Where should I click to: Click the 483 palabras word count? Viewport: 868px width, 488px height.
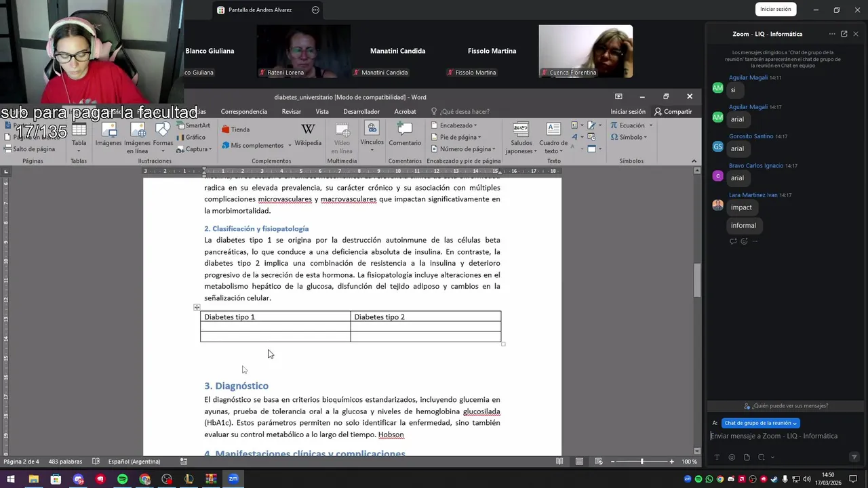[65, 462]
